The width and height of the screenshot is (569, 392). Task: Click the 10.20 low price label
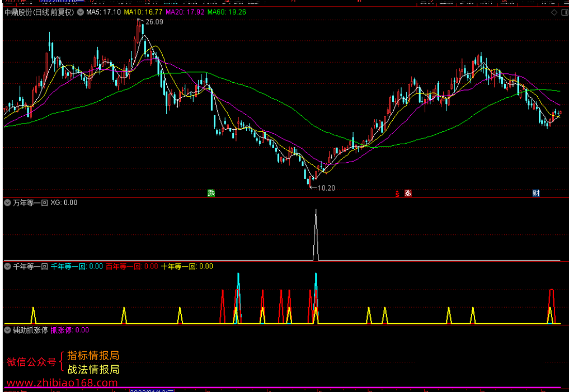point(326,188)
